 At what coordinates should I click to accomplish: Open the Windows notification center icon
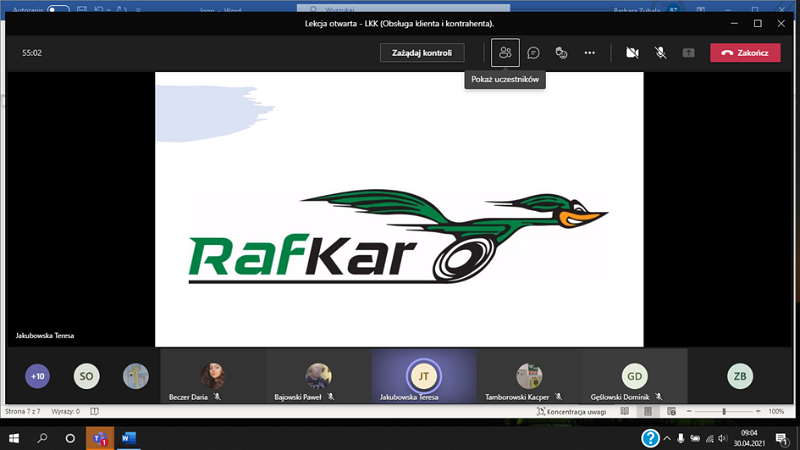tap(781, 438)
